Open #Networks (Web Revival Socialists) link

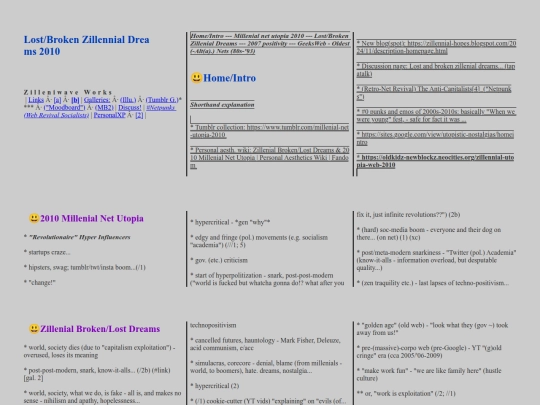pyautogui.click(x=100, y=111)
